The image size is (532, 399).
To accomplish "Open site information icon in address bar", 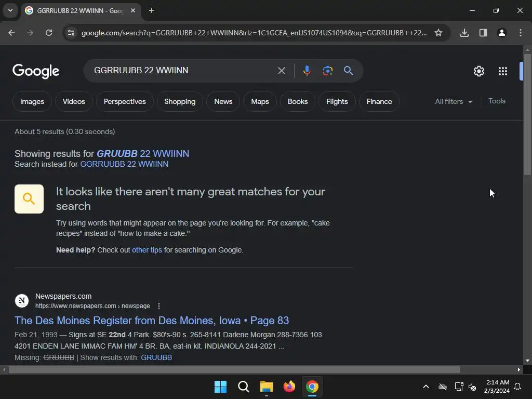I will (71, 33).
